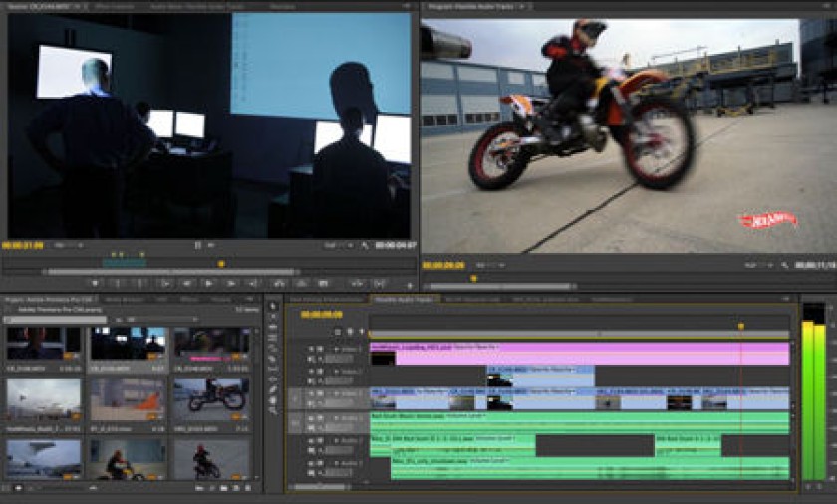The image size is (837, 504).
Task: Mute Audio 3 track output speaker
Action: point(311,463)
